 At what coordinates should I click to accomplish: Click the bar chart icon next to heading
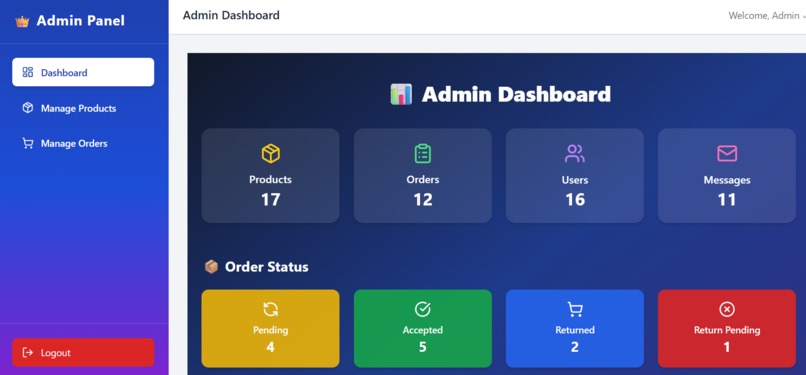point(401,95)
